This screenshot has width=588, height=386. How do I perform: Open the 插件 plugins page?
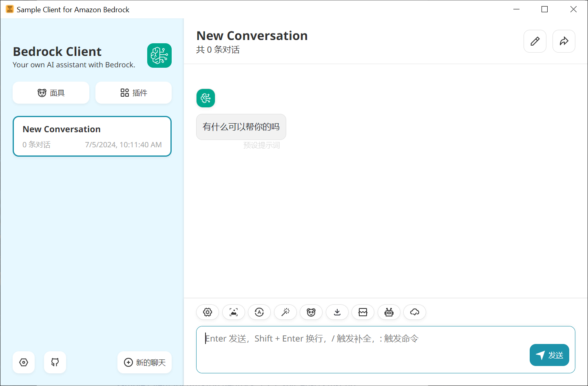pos(134,93)
